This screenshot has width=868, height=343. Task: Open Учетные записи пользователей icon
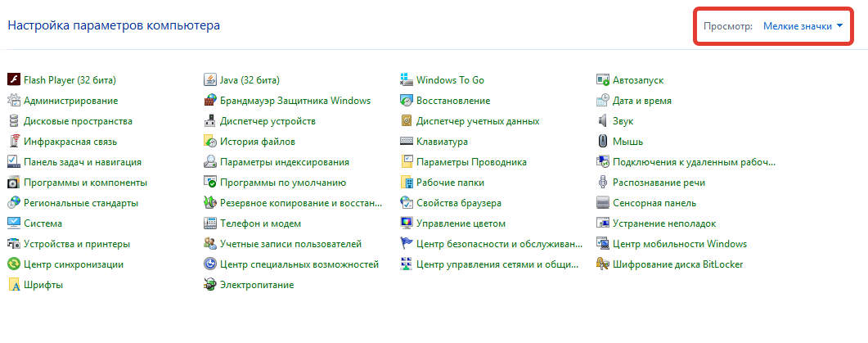(x=209, y=244)
